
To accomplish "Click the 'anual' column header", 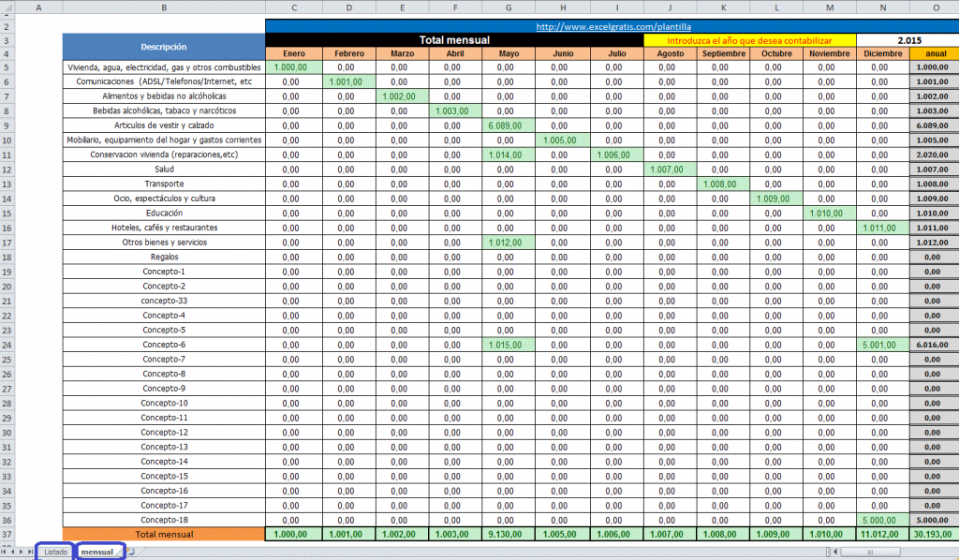I will coord(936,53).
